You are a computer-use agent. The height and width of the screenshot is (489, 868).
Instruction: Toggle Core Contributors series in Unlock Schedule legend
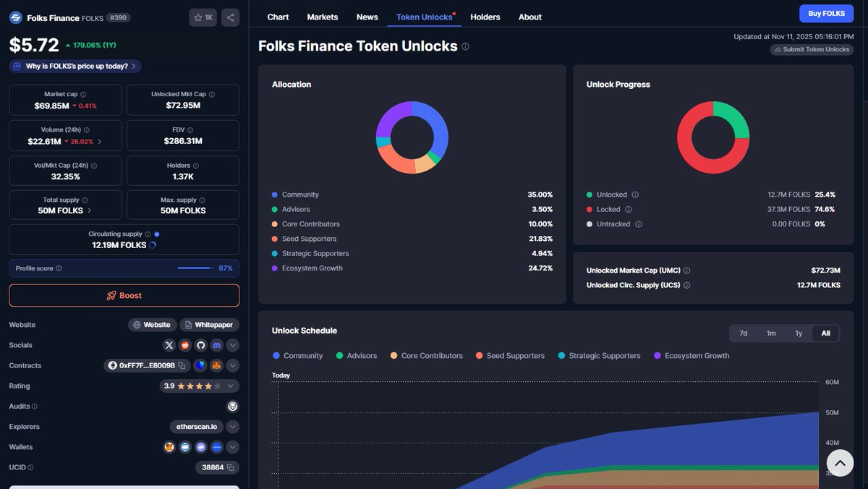click(426, 356)
